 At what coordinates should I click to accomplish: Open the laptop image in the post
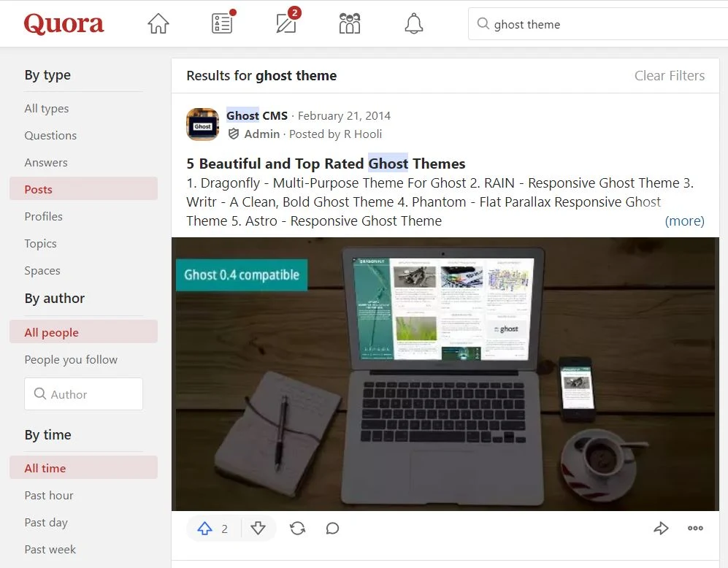tap(445, 374)
